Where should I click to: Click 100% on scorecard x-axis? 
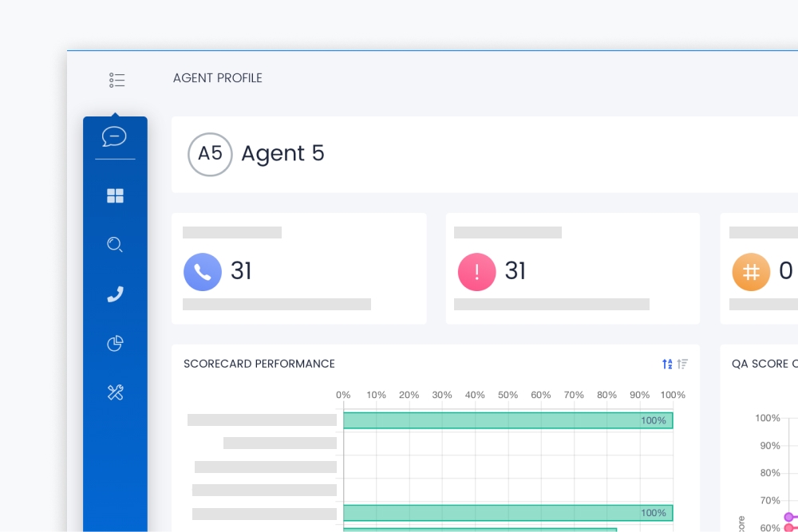[x=673, y=395]
